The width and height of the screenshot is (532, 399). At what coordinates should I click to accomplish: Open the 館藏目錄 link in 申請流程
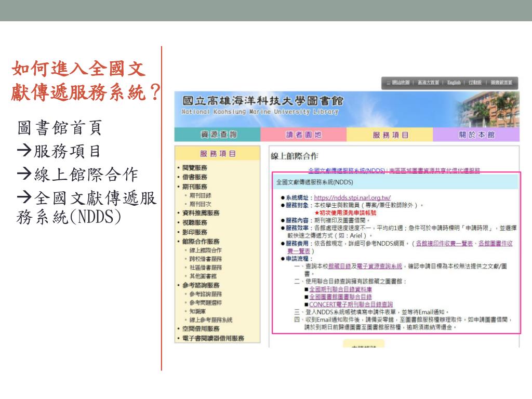(x=340, y=266)
